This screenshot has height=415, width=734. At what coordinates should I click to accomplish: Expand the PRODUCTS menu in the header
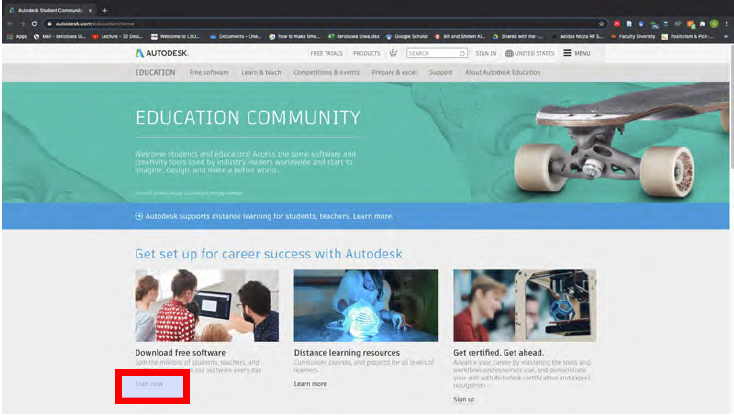click(366, 53)
